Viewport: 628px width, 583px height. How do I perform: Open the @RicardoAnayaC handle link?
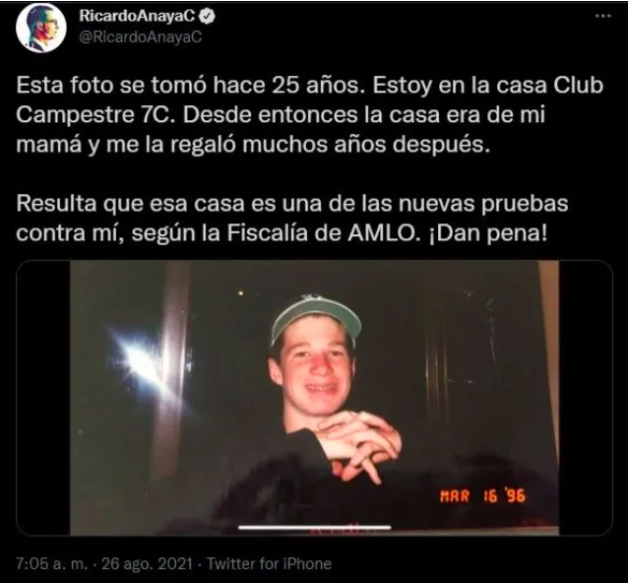tap(140, 37)
